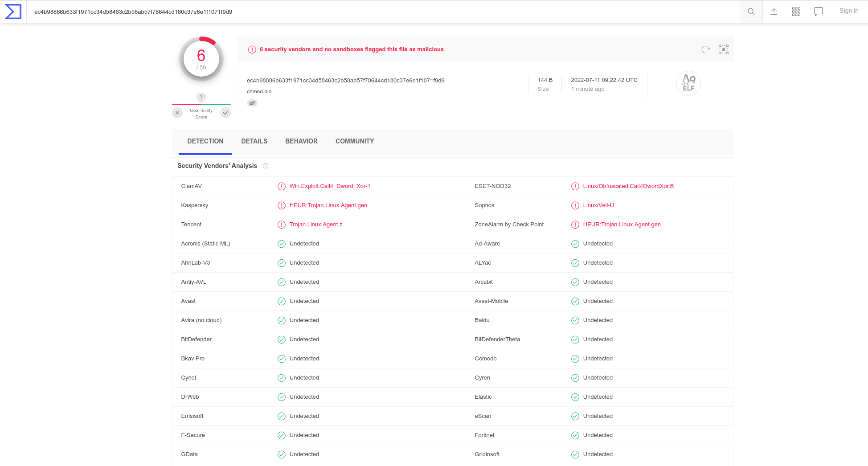Open the Community tab
Screen dimensions: 868x466
pos(355,141)
